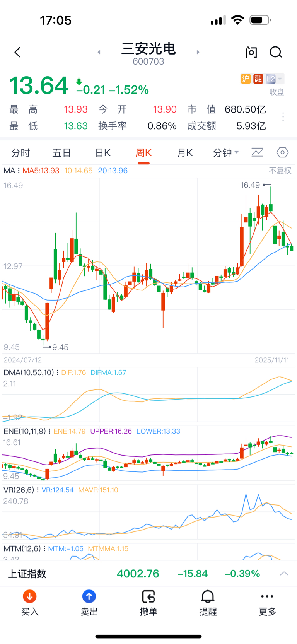Open chart settings hexagon icon
297x644 pixels.
point(283,152)
